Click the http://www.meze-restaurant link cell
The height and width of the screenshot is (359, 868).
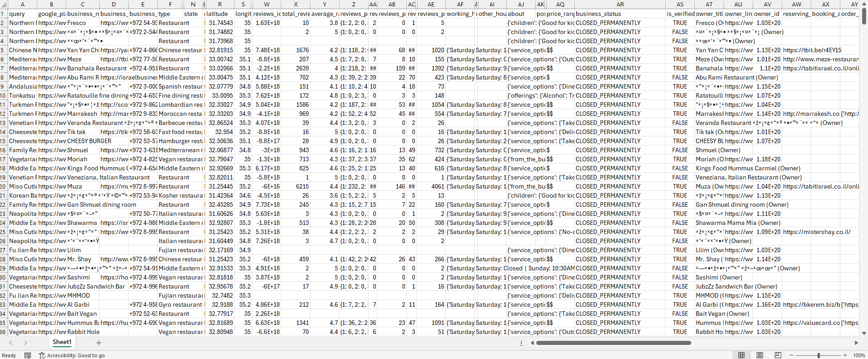click(x=821, y=59)
